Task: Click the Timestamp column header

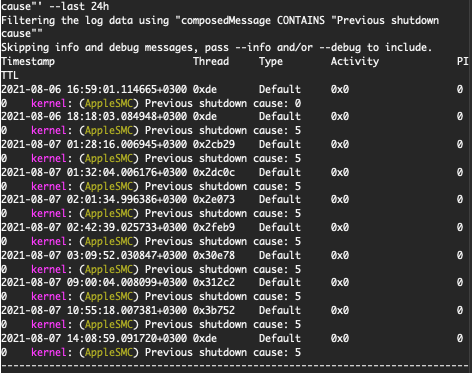Action: pos(28,62)
